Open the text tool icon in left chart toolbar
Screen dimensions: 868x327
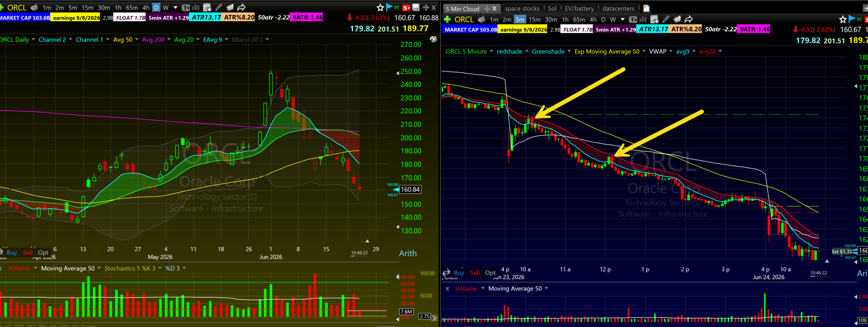[186, 7]
